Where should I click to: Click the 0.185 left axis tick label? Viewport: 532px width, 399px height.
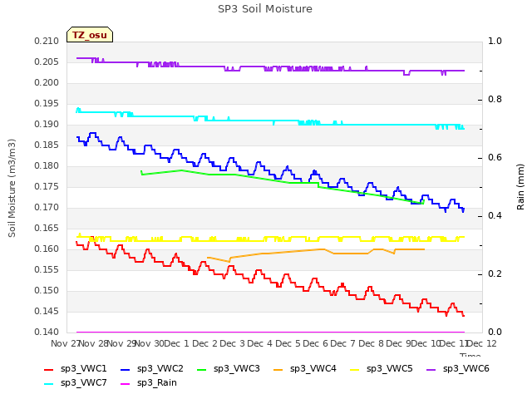point(47,145)
